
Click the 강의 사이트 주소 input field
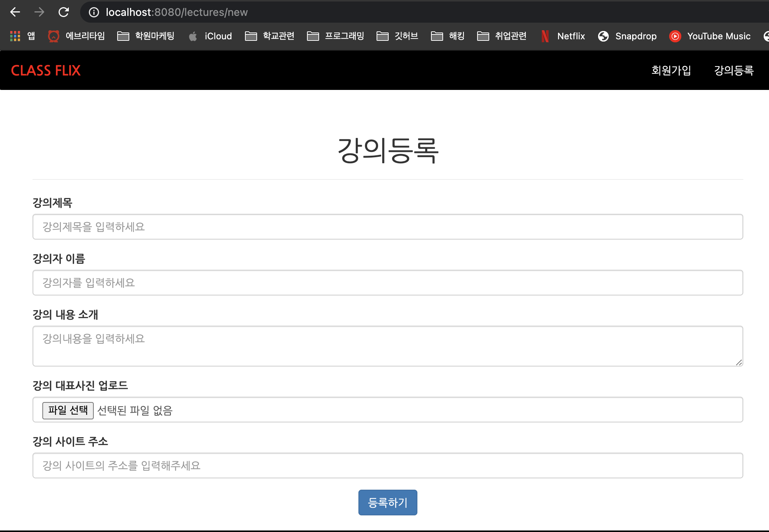[388, 466]
